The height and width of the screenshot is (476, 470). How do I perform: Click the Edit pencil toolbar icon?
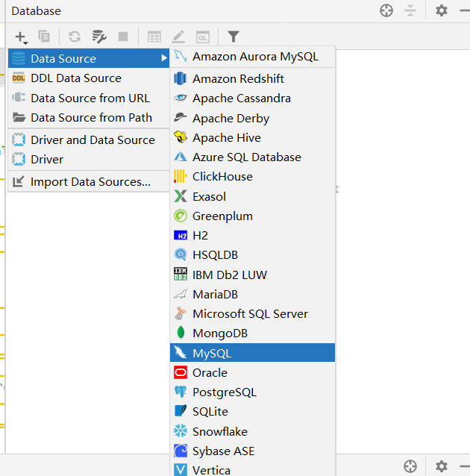coord(178,37)
